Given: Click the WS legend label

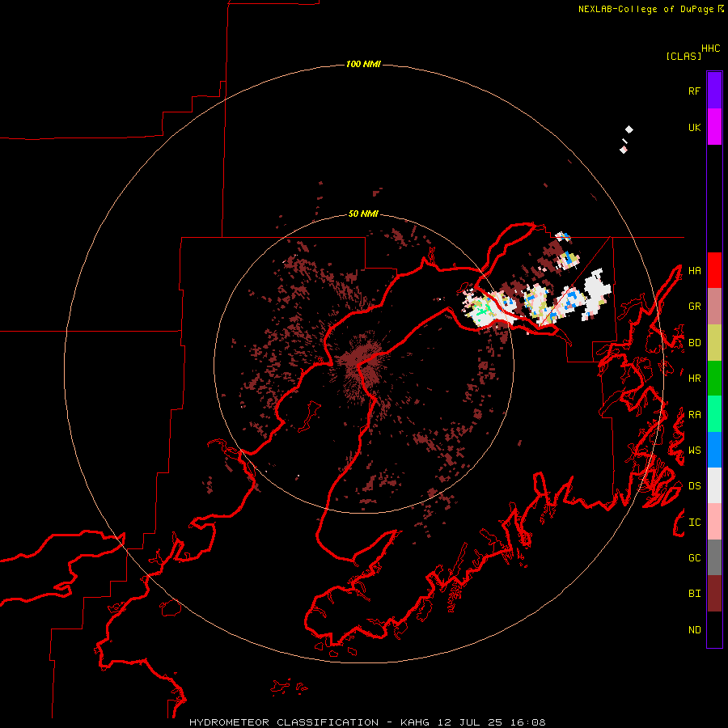Looking at the screenshot, I should pyautogui.click(x=694, y=451).
